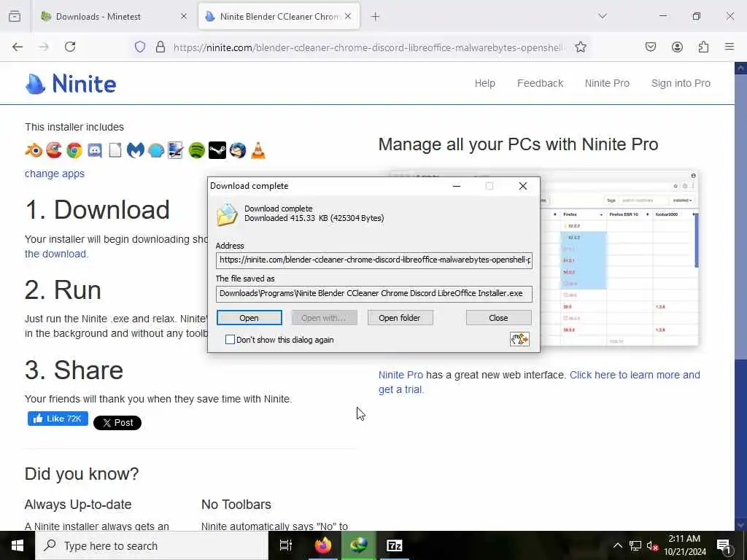
Task: Click the Malwarebytes icon in installer list
Action: pyautogui.click(x=135, y=150)
